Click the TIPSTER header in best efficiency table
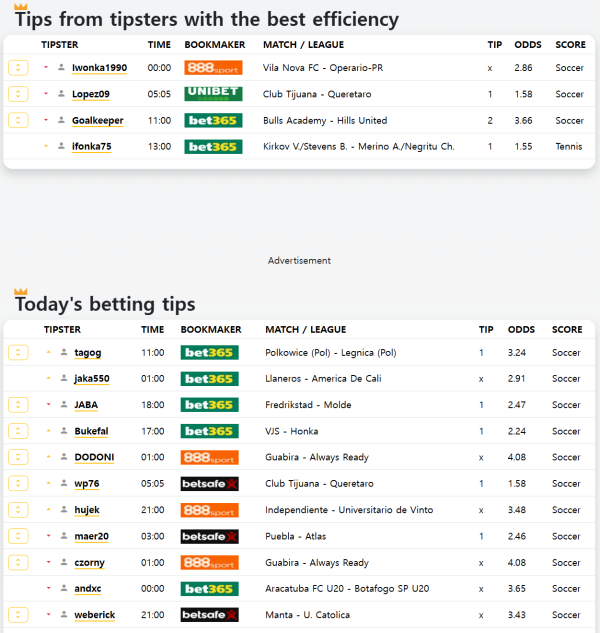This screenshot has height=633, width=600. tap(59, 45)
